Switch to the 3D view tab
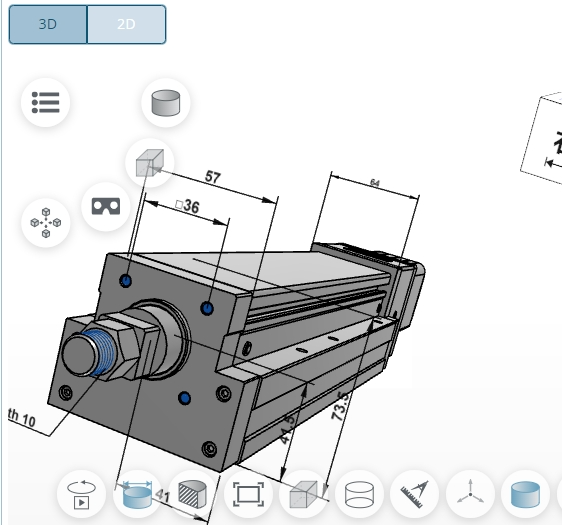Screen dimensions: 562x525 coord(48,24)
